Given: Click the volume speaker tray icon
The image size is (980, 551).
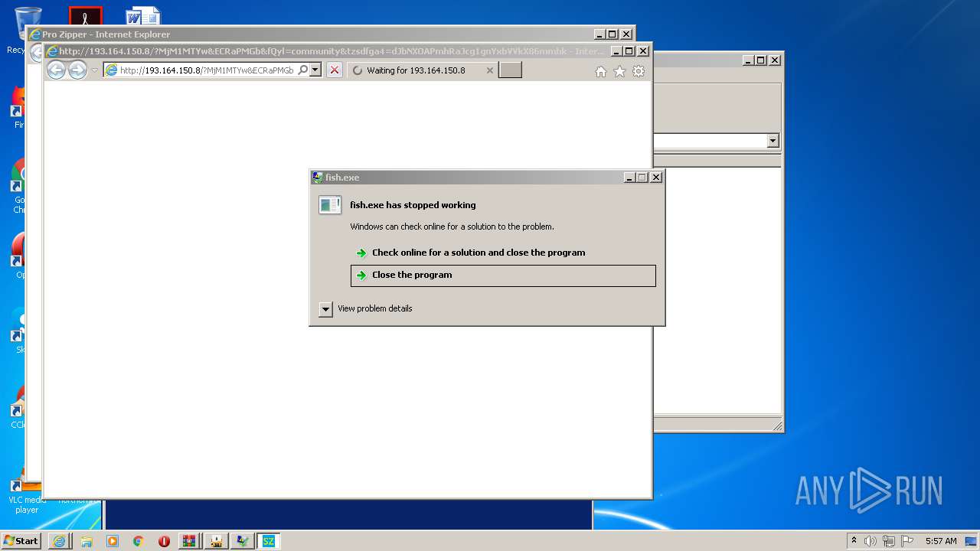Looking at the screenshot, I should click(x=871, y=541).
